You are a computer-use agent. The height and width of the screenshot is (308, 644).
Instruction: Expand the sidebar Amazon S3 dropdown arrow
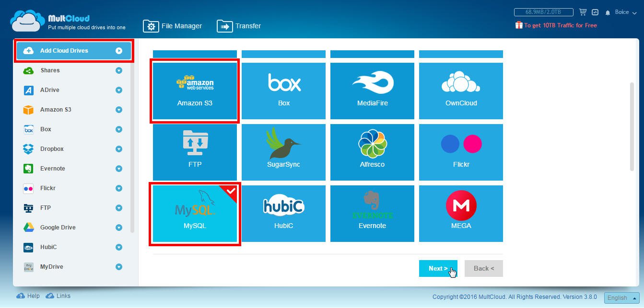[x=119, y=110]
